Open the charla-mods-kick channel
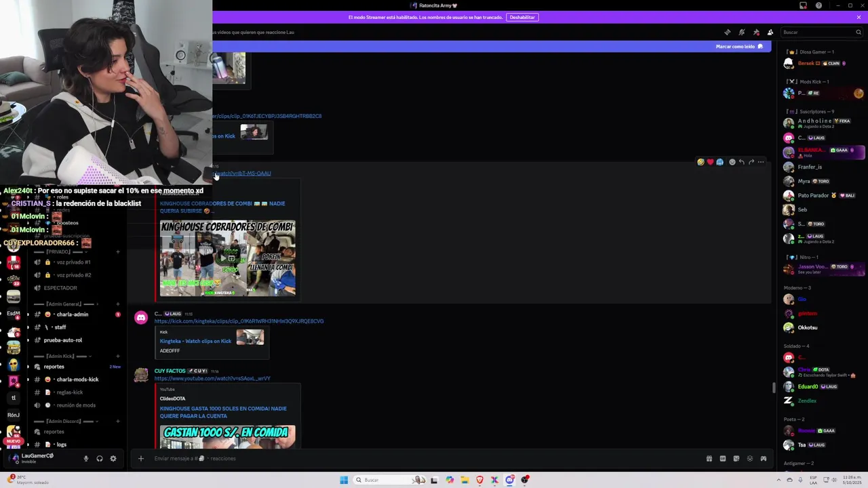 pyautogui.click(x=77, y=380)
